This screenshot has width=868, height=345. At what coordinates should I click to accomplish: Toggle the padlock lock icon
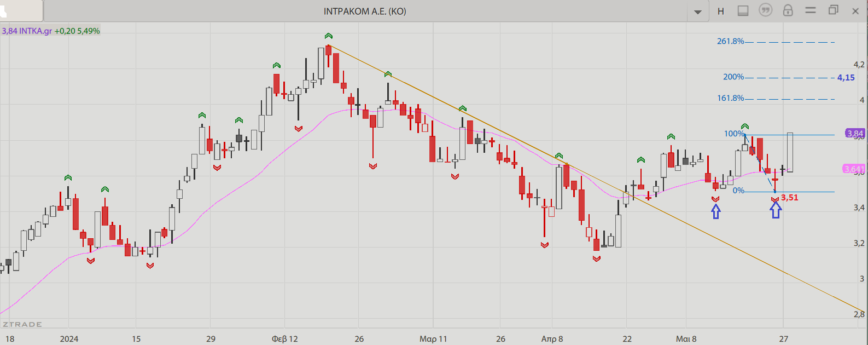coord(788,10)
